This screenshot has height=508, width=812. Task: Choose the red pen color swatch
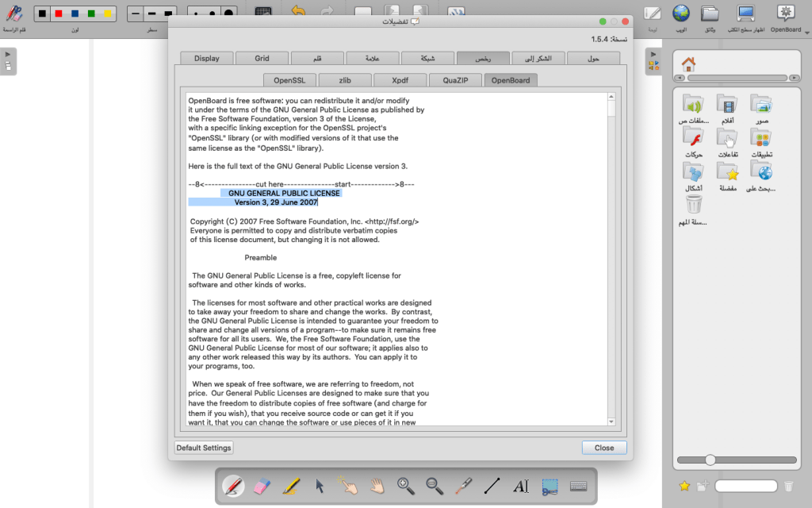click(x=58, y=13)
